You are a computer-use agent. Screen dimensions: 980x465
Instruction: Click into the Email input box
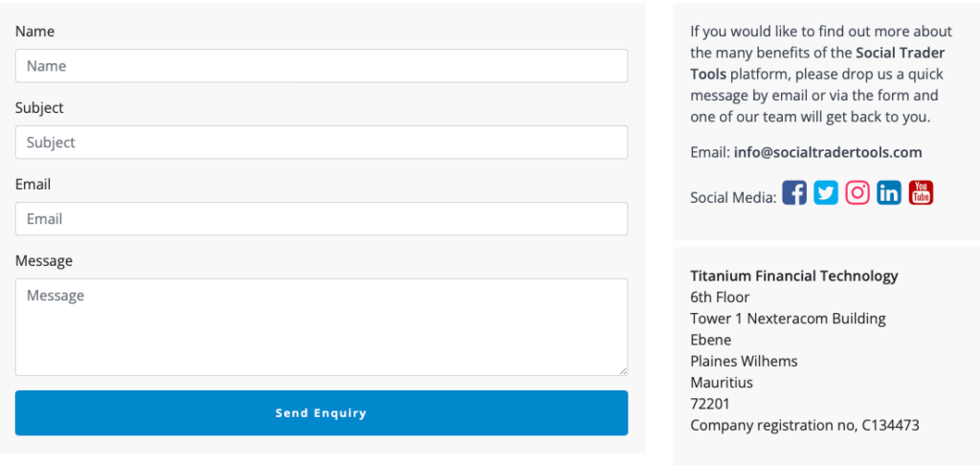click(x=321, y=219)
